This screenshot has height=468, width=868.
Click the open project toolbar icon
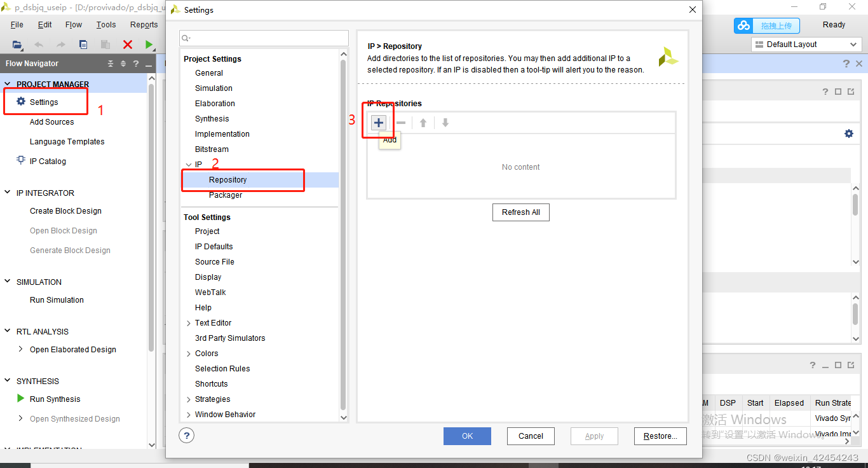pyautogui.click(x=17, y=45)
